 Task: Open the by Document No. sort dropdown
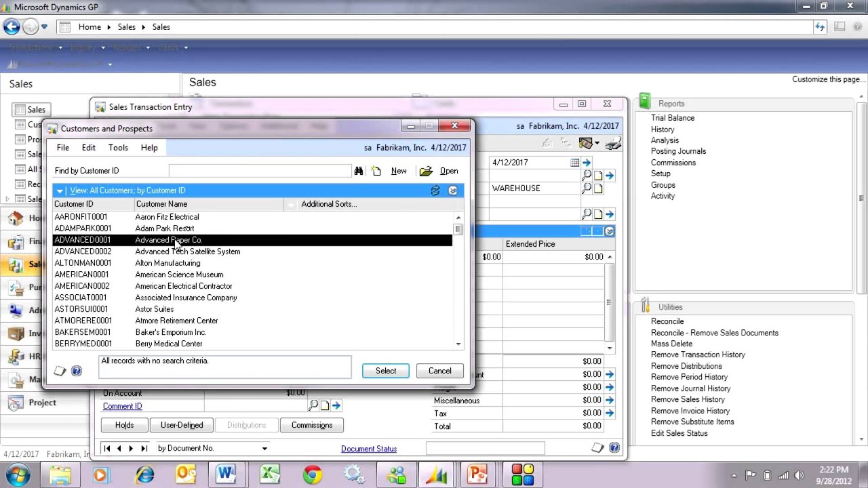click(x=264, y=449)
